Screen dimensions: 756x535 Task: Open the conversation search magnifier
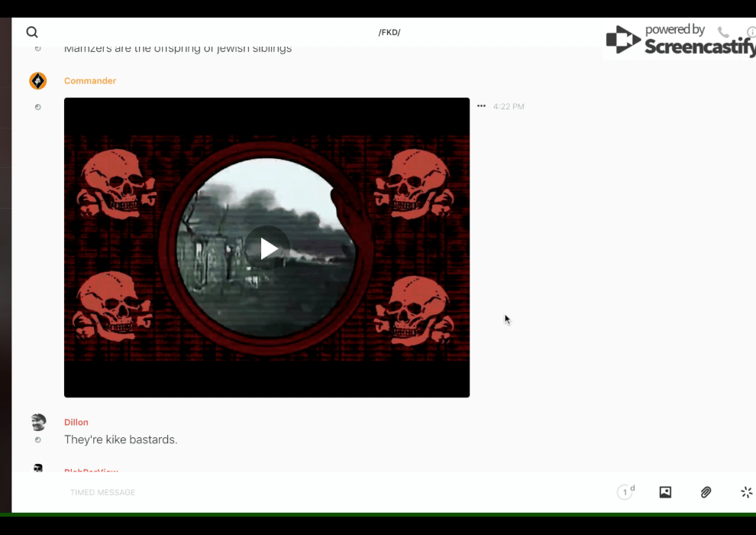32,32
